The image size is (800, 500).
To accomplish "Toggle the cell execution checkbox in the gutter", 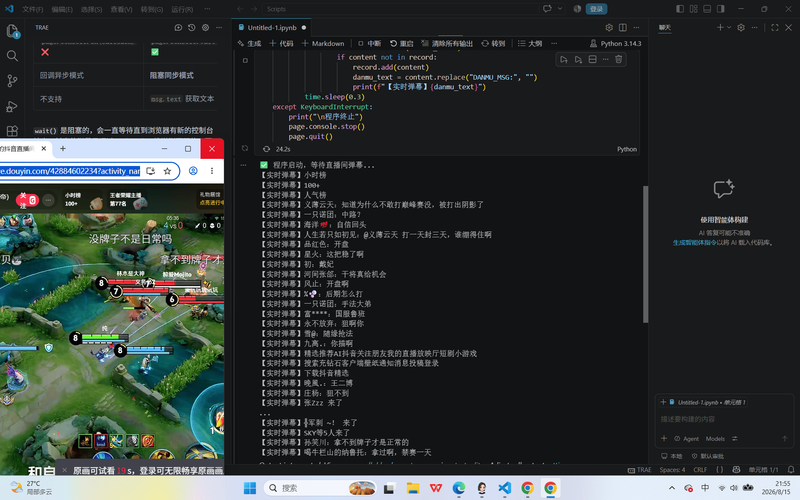I will pos(245,60).
